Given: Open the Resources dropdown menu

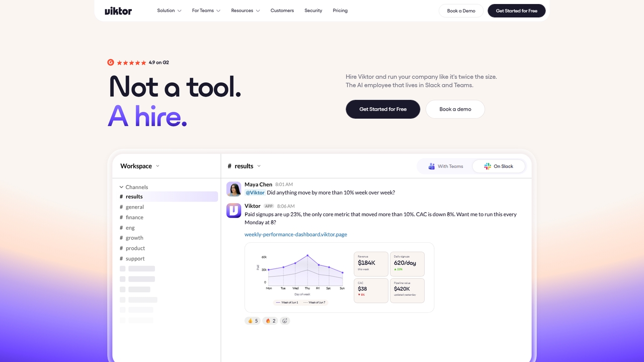Looking at the screenshot, I should (246, 11).
